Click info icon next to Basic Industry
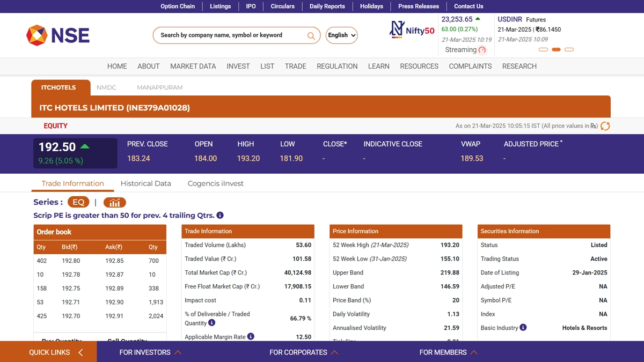Screen dimensions: 644x362 523,327
